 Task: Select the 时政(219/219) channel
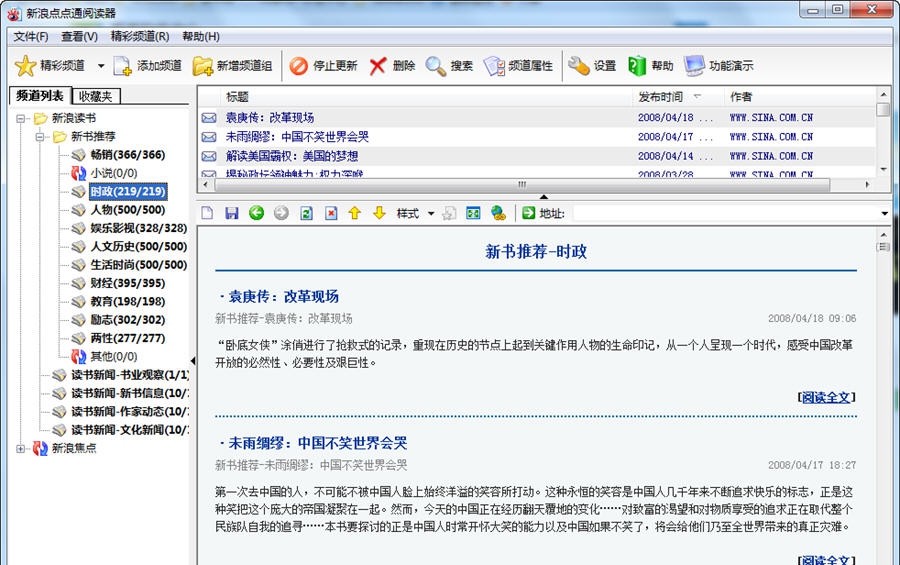click(x=127, y=192)
